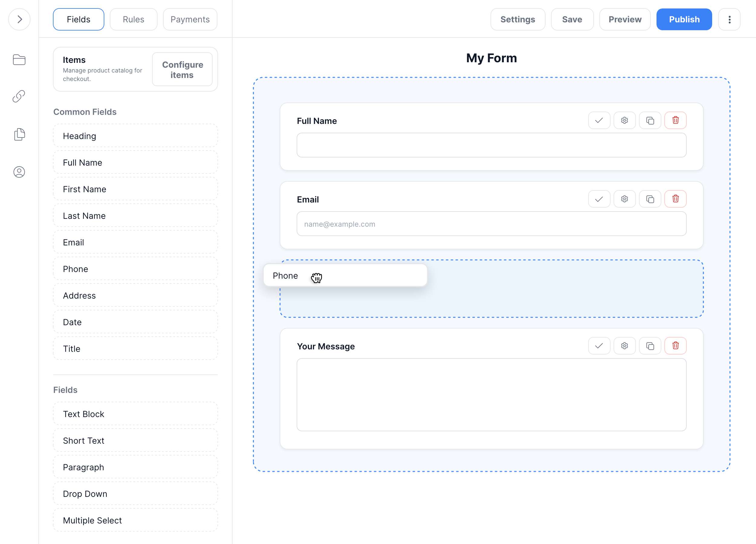The height and width of the screenshot is (544, 756).
Task: Collapse the panel using the chevron arrow
Action: pos(19,19)
